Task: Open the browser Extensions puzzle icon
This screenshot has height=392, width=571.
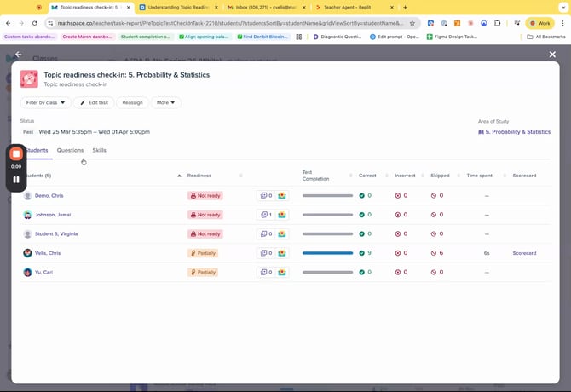Action: coord(498,23)
